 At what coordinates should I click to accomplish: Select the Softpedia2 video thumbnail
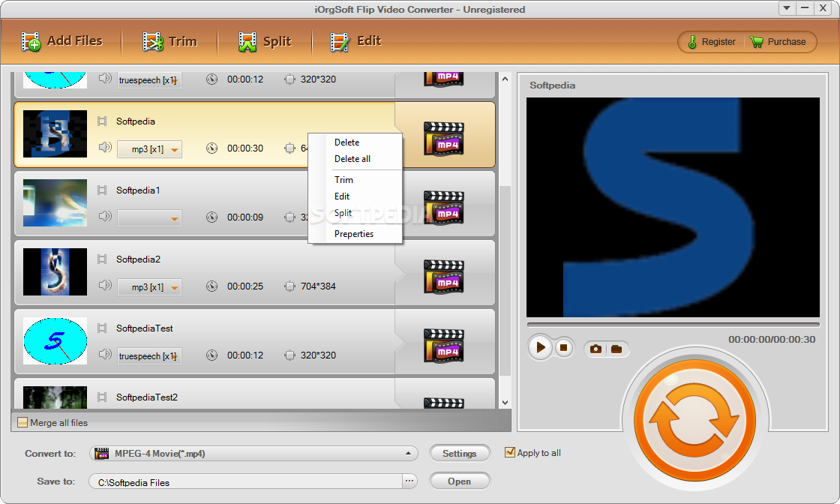(x=55, y=272)
